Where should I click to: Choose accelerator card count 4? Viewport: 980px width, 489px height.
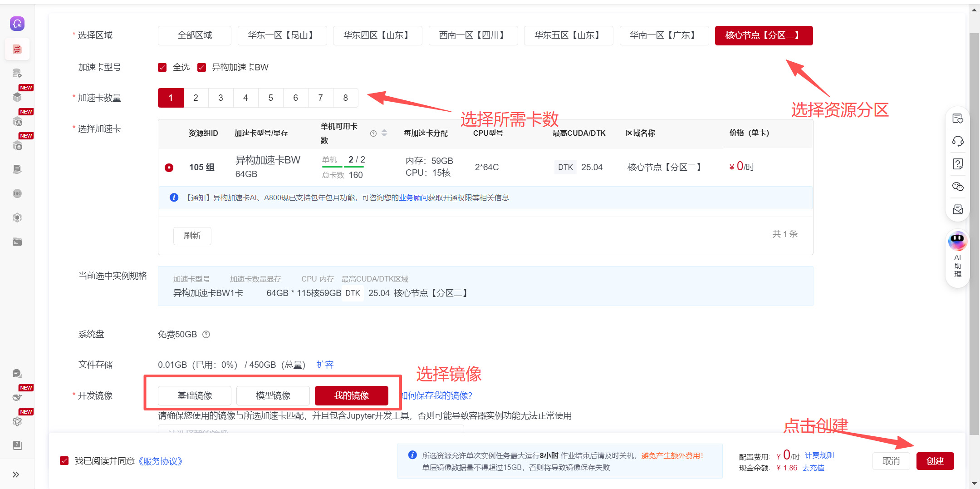pos(245,98)
